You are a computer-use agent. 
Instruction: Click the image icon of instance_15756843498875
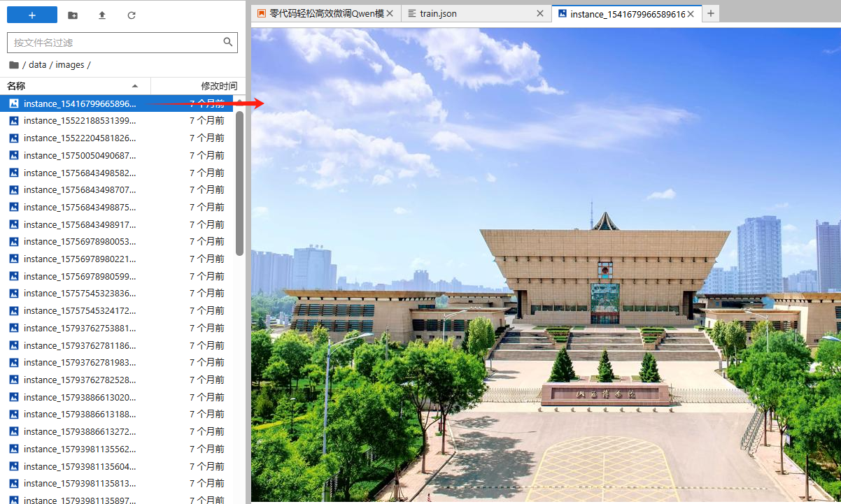(x=13, y=207)
